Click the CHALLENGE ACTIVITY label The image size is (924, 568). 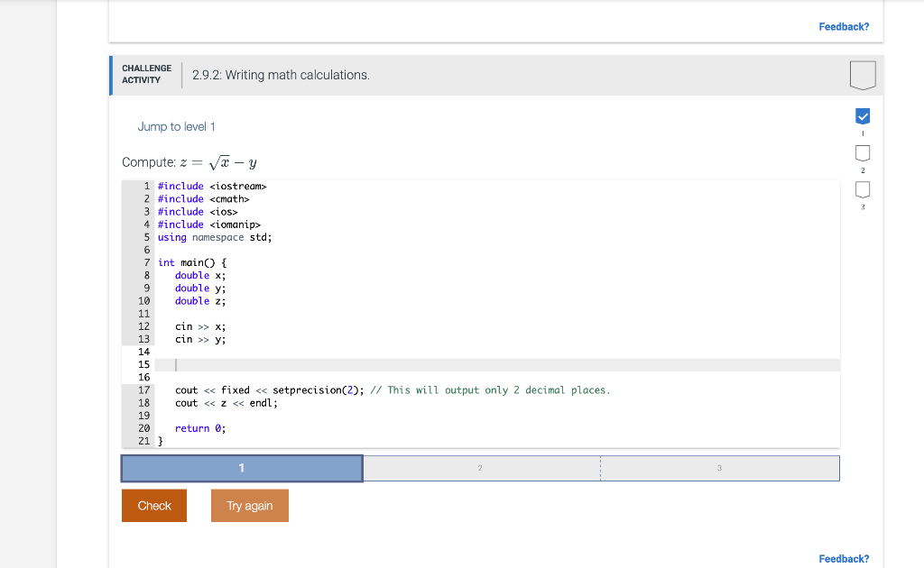click(147, 74)
